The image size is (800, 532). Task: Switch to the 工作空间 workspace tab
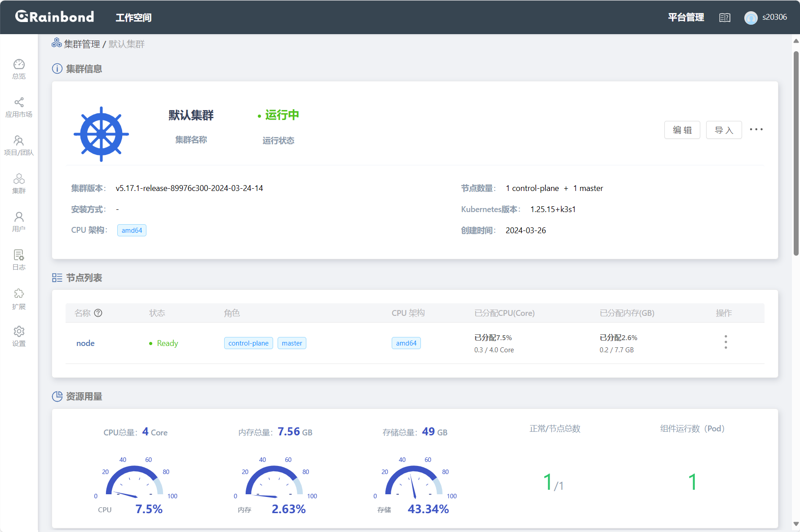tap(133, 18)
